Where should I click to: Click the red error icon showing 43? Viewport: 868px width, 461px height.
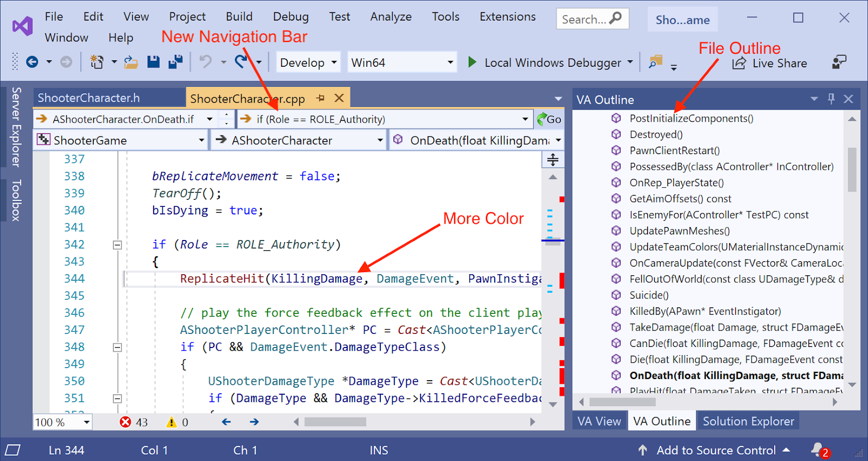[x=125, y=422]
